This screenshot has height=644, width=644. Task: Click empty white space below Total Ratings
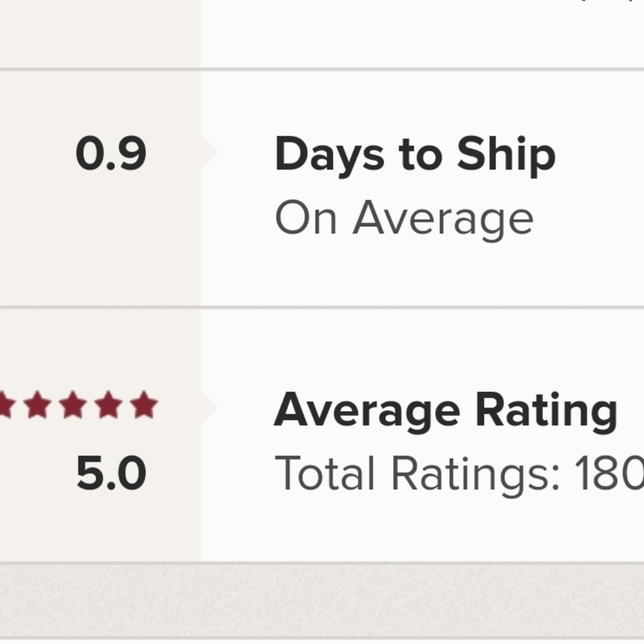(x=422, y=530)
